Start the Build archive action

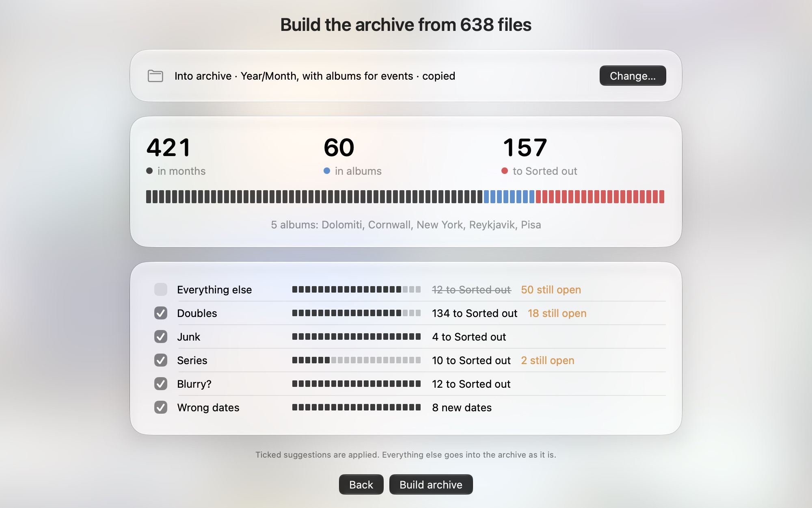click(x=431, y=484)
